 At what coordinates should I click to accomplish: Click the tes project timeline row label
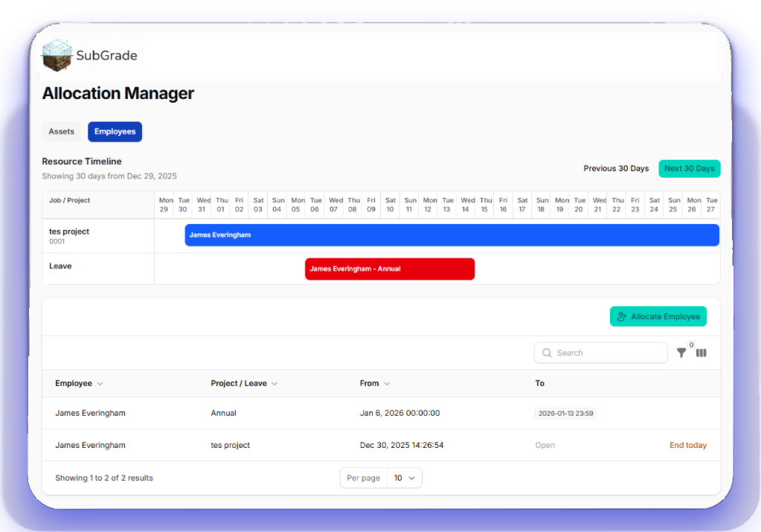pyautogui.click(x=69, y=232)
